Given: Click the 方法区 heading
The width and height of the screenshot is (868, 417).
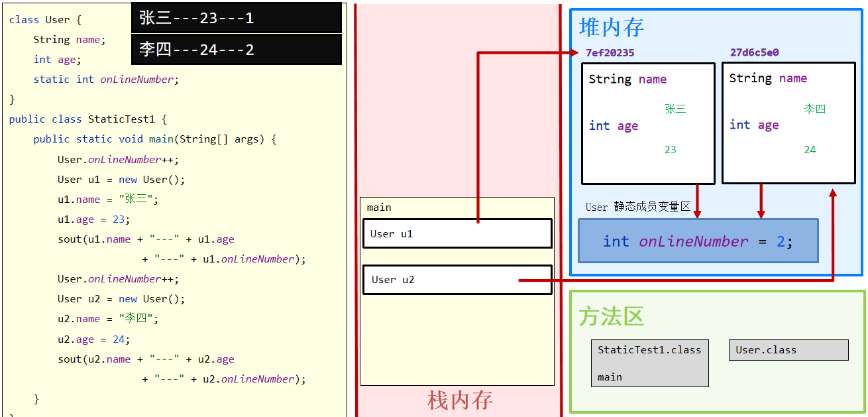Looking at the screenshot, I should (611, 316).
